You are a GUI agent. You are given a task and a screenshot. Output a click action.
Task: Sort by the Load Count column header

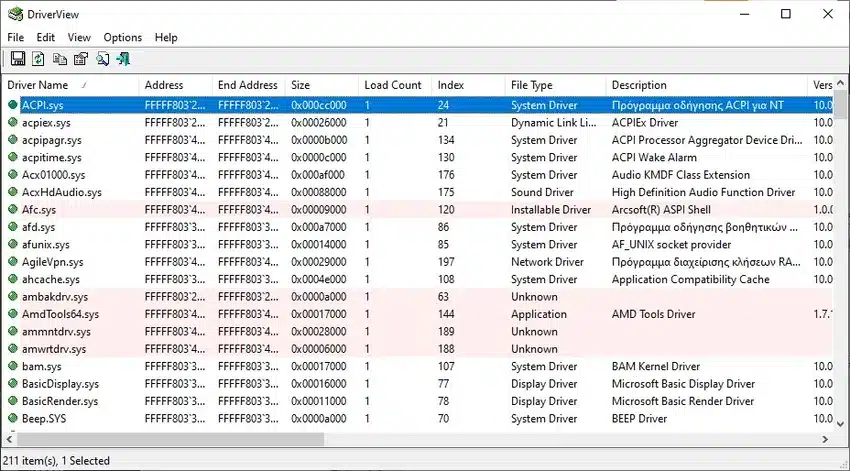395,85
